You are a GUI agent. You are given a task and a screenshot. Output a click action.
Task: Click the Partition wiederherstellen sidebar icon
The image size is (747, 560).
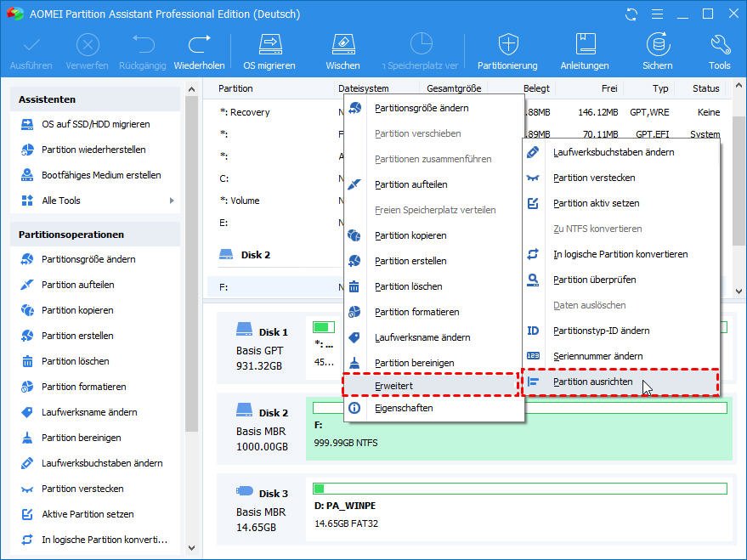point(28,150)
